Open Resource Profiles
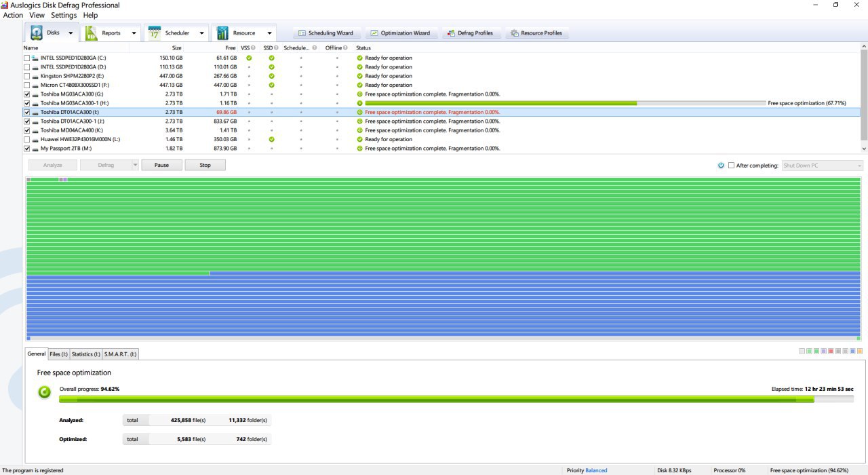The width and height of the screenshot is (868, 475). [536, 33]
